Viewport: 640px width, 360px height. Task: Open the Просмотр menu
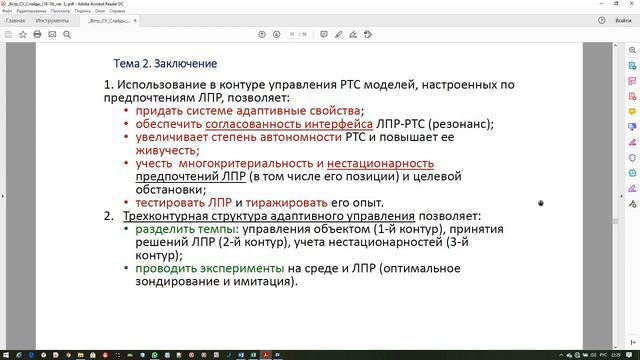click(x=60, y=11)
